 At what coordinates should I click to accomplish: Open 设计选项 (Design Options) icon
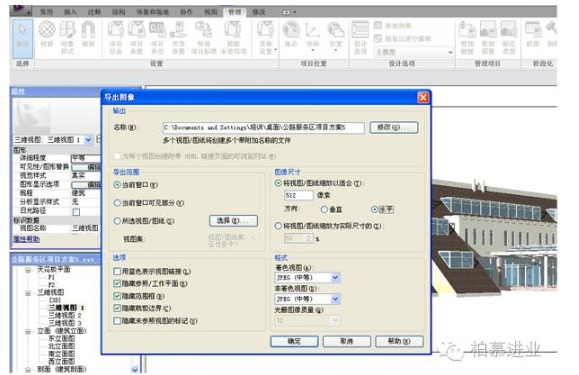[360, 37]
